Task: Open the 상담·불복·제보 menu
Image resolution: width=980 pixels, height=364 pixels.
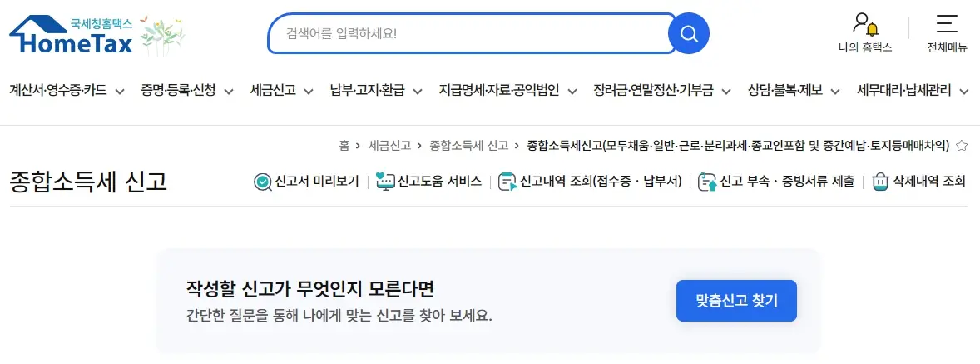Action: pyautogui.click(x=785, y=91)
